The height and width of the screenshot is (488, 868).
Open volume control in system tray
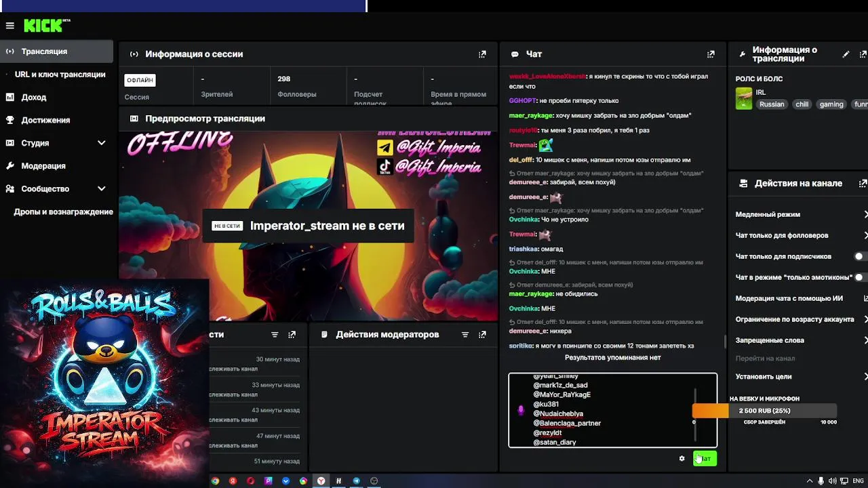pos(833,481)
